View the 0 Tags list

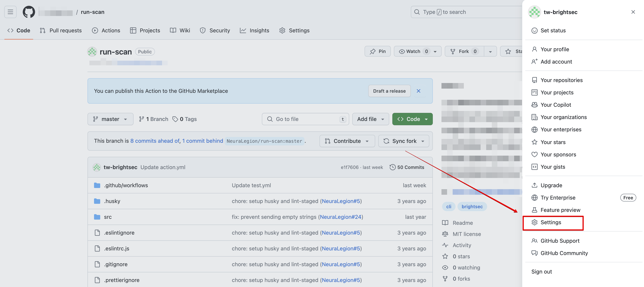click(x=185, y=119)
